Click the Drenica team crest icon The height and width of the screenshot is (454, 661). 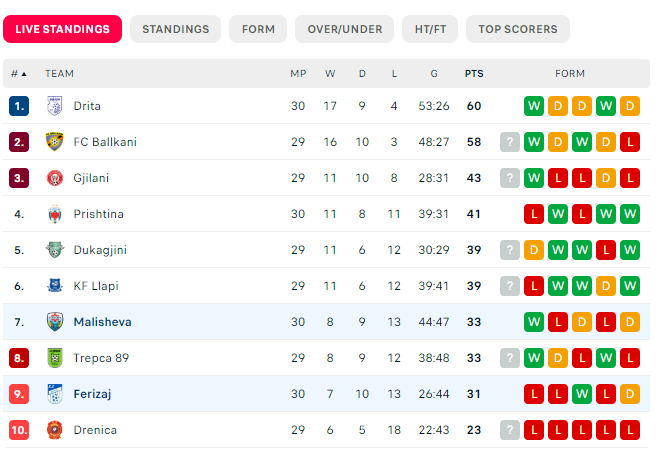(55, 430)
